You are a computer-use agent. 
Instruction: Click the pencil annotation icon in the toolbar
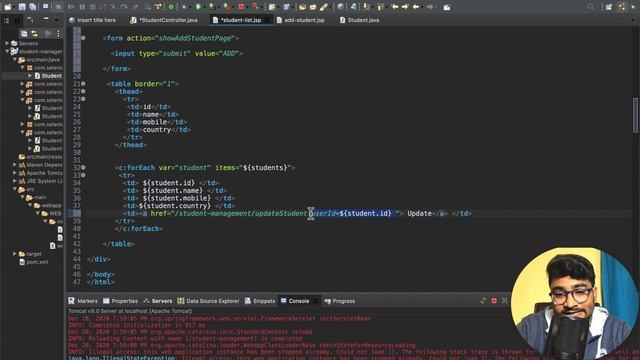click(x=324, y=7)
